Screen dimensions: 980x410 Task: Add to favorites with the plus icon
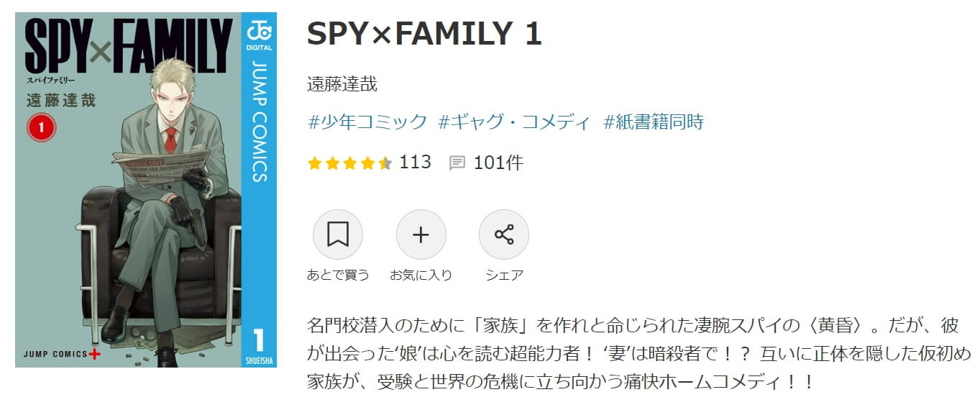pyautogui.click(x=421, y=234)
